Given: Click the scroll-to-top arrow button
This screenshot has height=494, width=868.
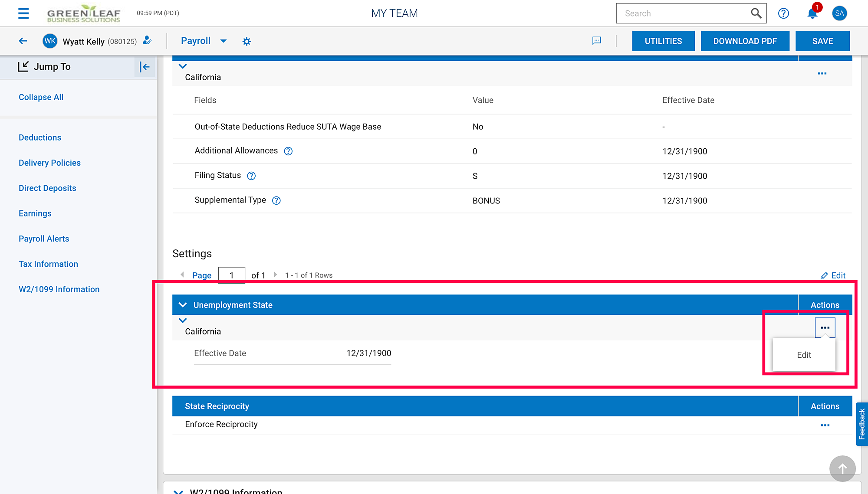Looking at the screenshot, I should (x=842, y=468).
